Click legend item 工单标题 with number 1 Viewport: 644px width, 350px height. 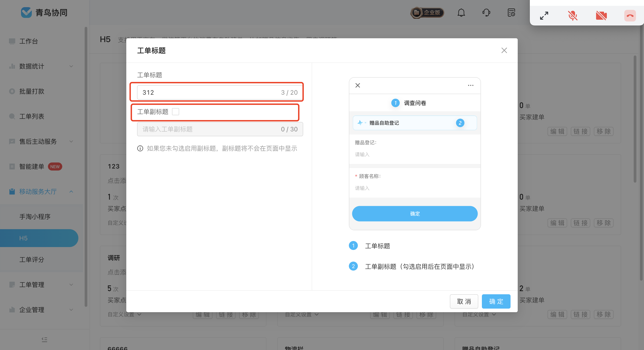pos(370,246)
